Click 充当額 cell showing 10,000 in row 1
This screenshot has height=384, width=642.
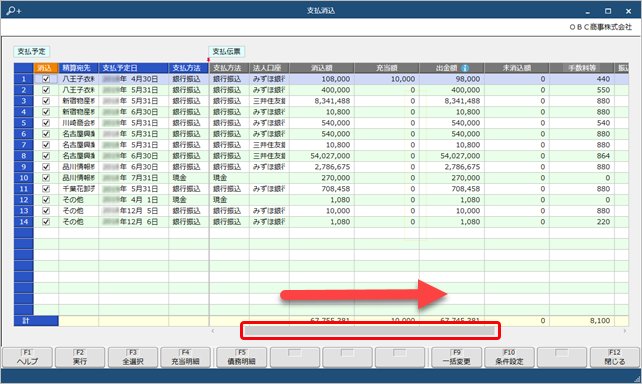click(387, 79)
